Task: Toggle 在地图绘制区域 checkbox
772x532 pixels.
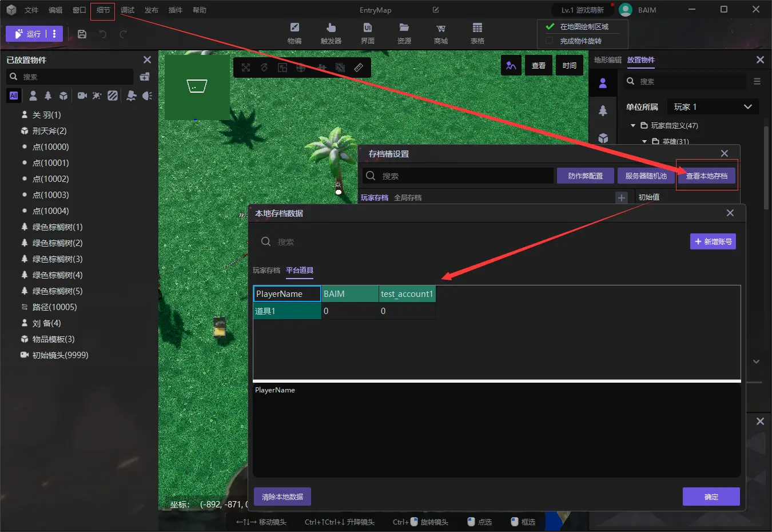Action: (550, 26)
